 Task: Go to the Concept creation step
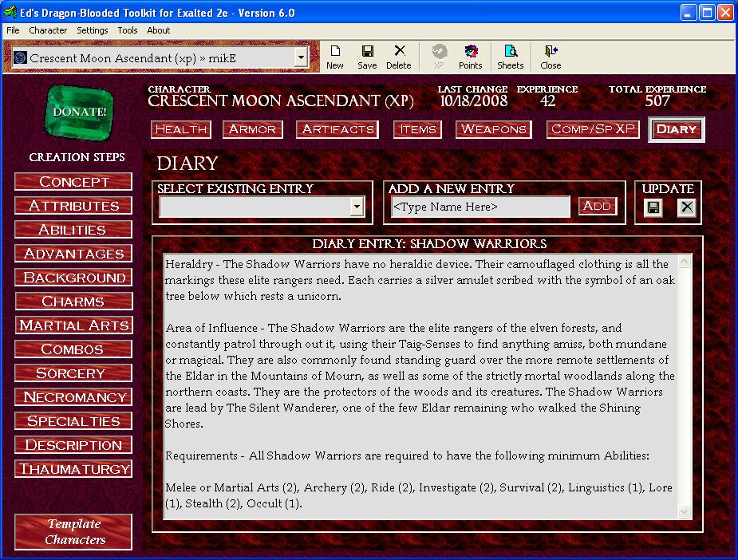click(x=73, y=182)
